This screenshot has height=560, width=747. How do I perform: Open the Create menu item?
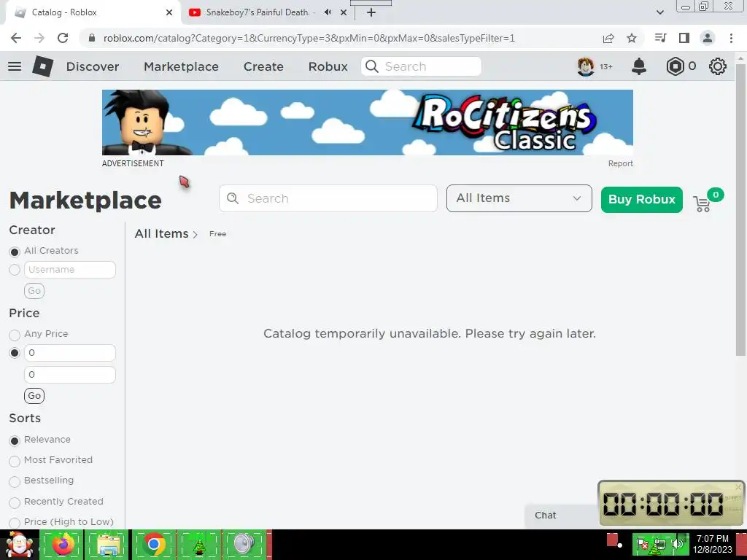coord(263,66)
